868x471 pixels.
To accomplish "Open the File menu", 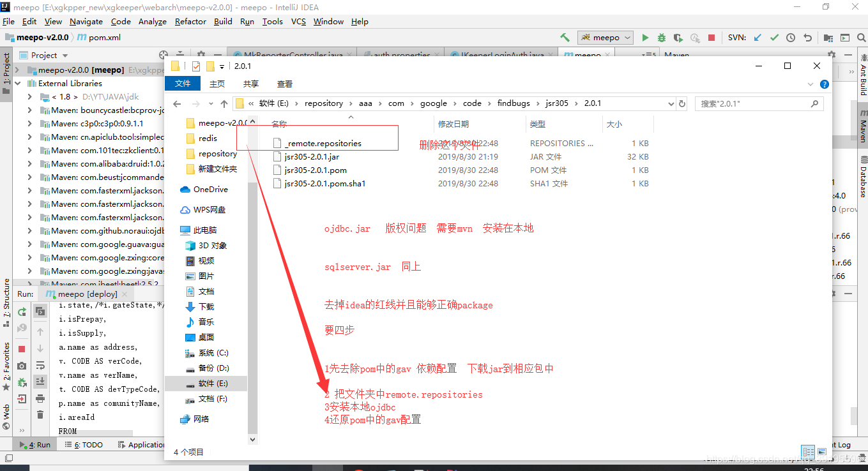I will [8, 21].
